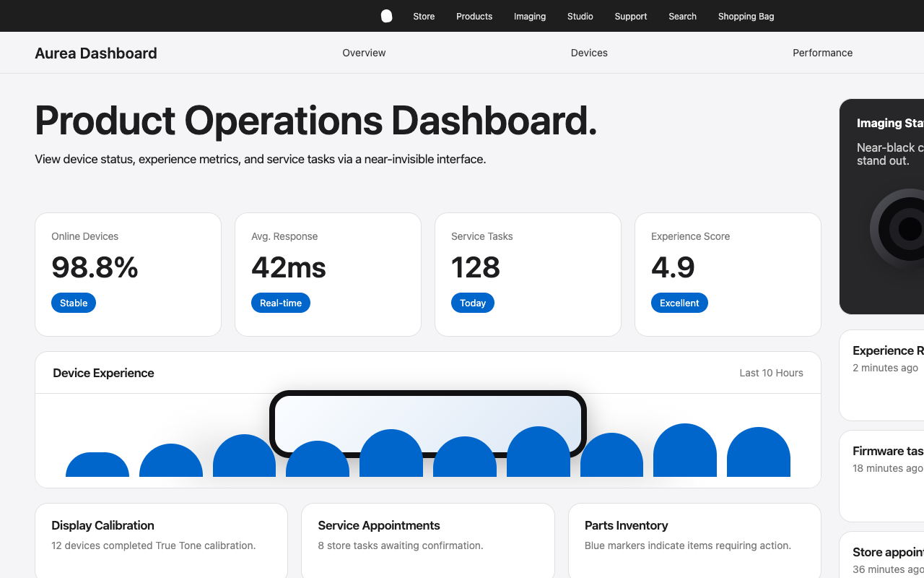Click the '2 minutes ago' timestamp

coord(886,368)
